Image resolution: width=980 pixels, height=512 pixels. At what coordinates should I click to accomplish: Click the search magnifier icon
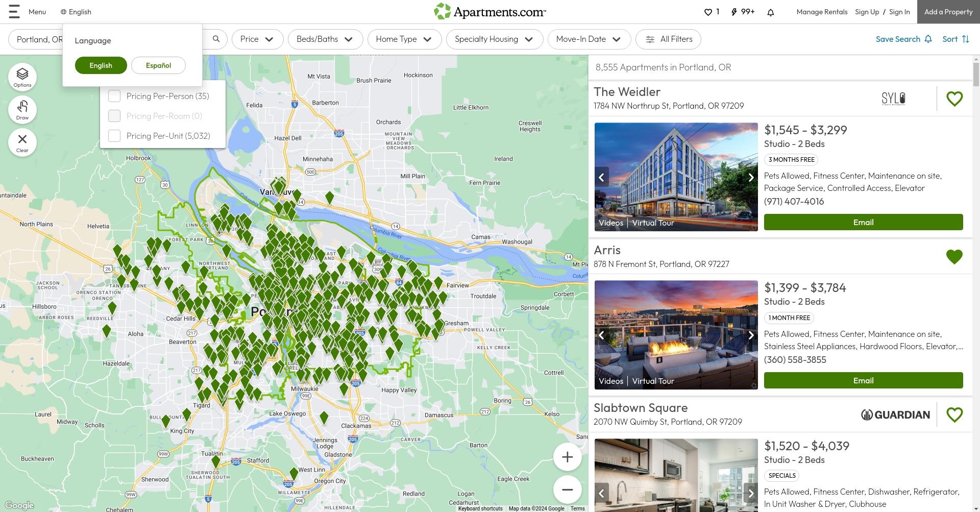click(x=216, y=39)
